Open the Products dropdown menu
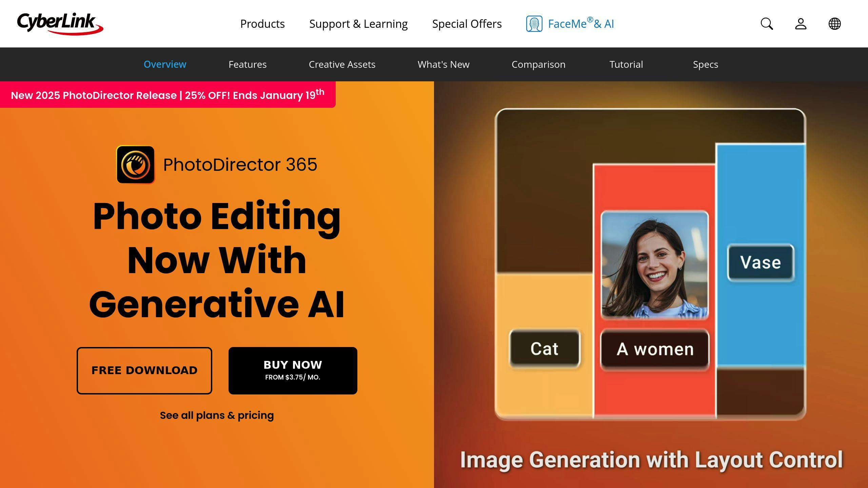Screen dimensions: 868x488 262,23
